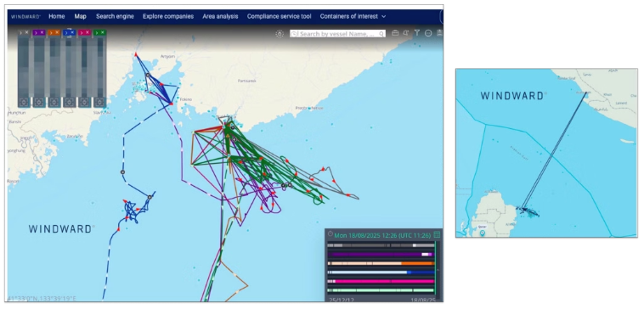Expand the orange vessel card chevron

click(51, 33)
